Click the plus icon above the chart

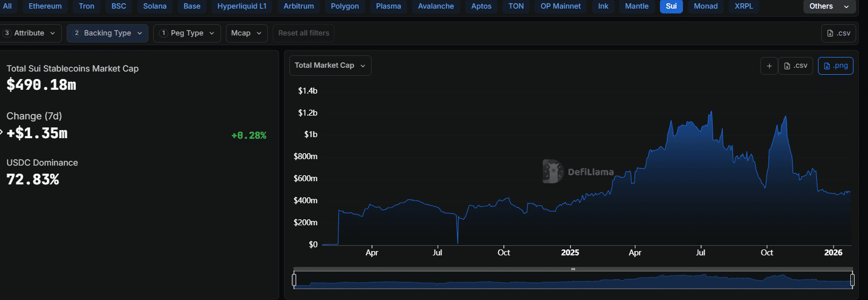[x=769, y=66]
